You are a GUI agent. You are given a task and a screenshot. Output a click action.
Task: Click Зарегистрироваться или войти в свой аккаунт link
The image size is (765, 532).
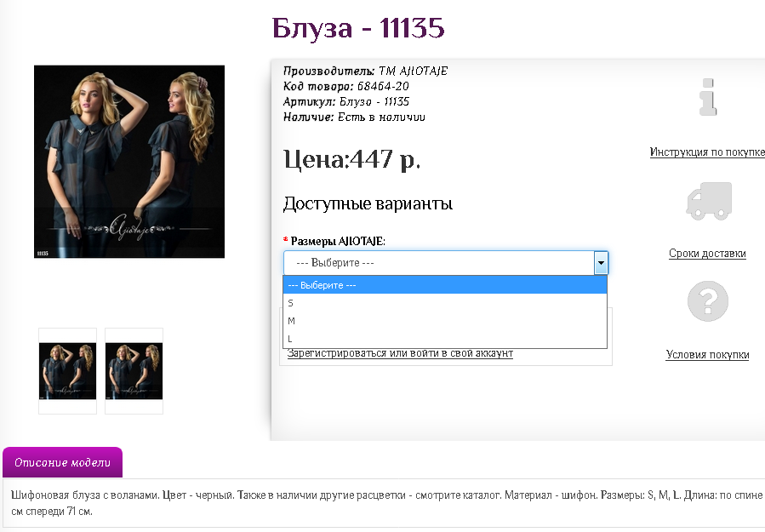click(x=400, y=353)
